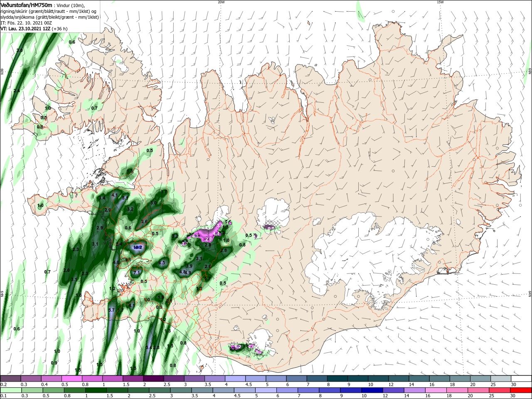The height and width of the screenshot is (399, 532).
Task: Select the light grey snow swatch labeled 25
Action: (x=501, y=379)
